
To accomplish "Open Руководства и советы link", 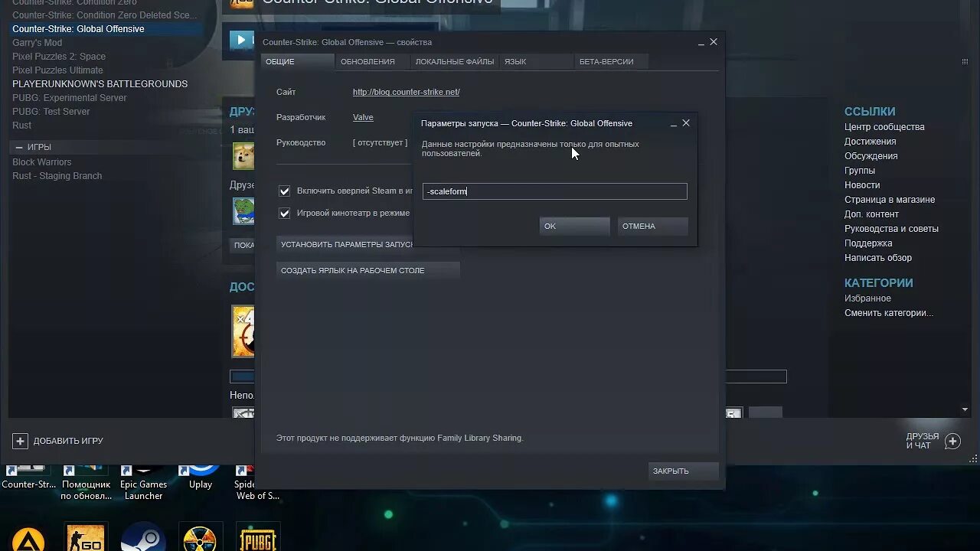I will (x=891, y=229).
